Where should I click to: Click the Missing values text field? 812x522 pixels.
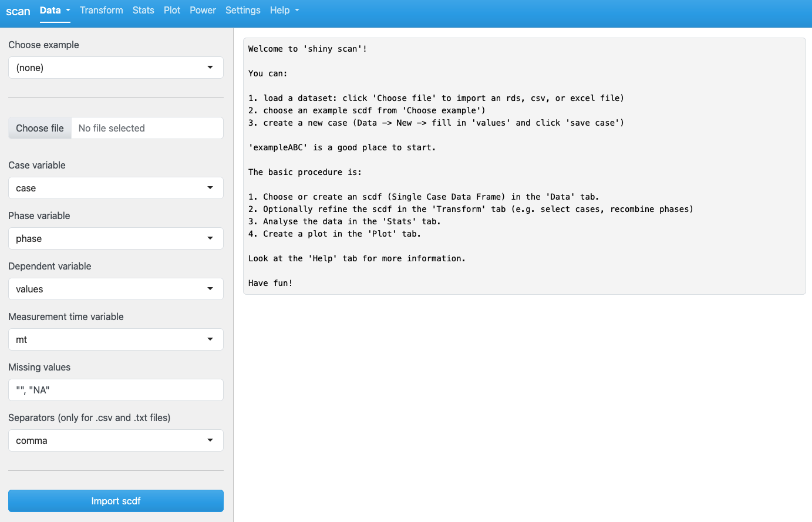click(116, 390)
